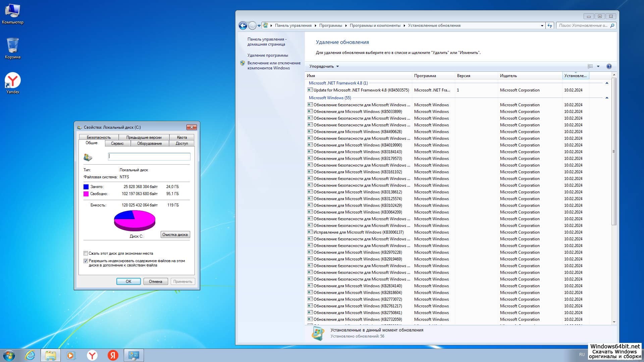Click the red Yandex Я taskbar icon
Viewport: 644px width, 362px height.
[x=113, y=355]
